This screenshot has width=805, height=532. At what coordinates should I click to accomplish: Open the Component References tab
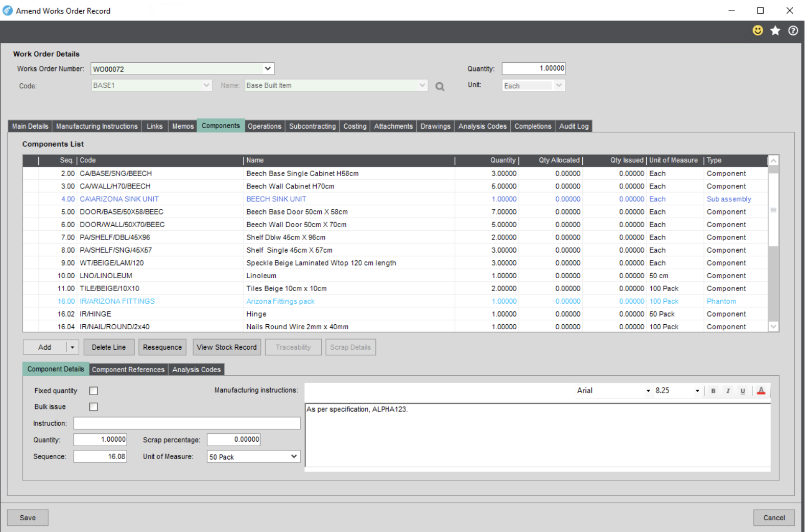(128, 370)
